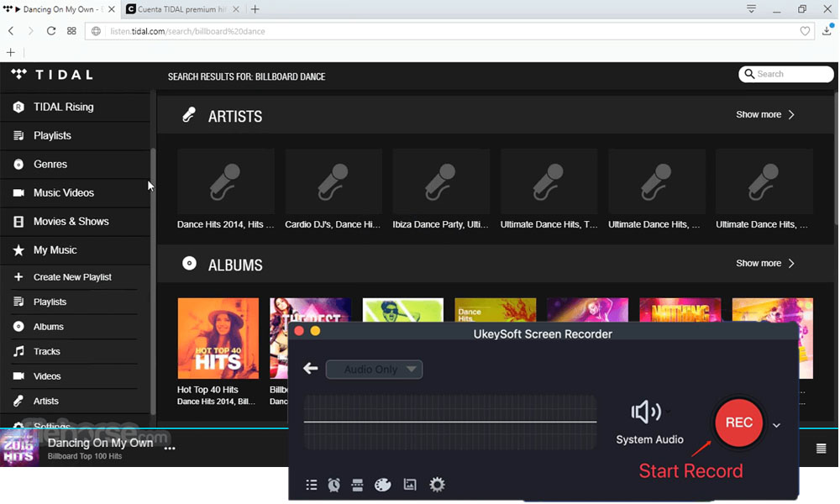Screen dimensions: 840x504
Task: Open now playing 2015 Hits cover art
Action: point(19,449)
